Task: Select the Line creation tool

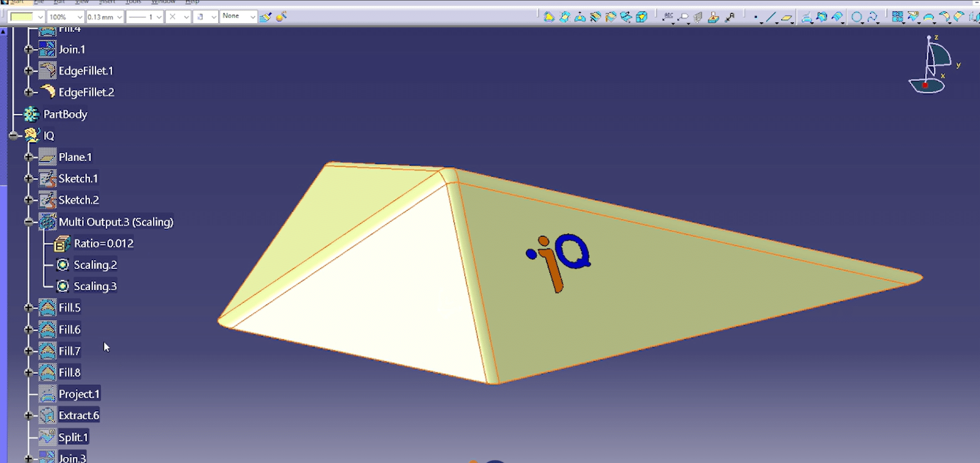Action: tap(771, 18)
